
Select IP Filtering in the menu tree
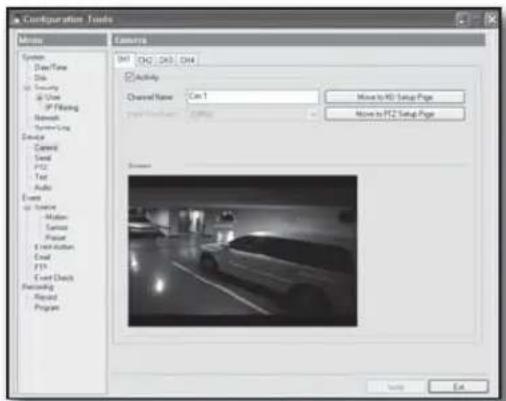click(x=61, y=107)
